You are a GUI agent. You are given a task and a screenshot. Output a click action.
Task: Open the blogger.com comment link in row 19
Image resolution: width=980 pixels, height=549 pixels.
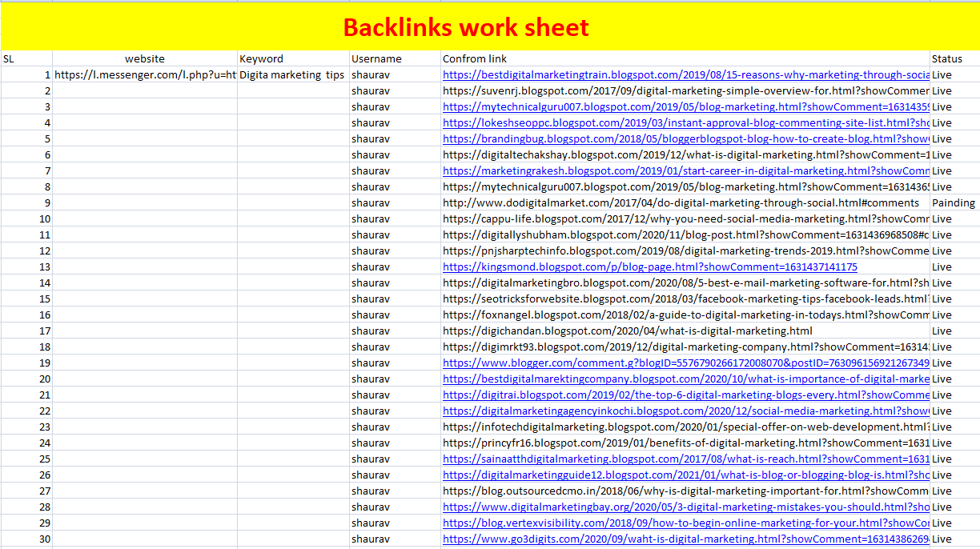(x=685, y=363)
